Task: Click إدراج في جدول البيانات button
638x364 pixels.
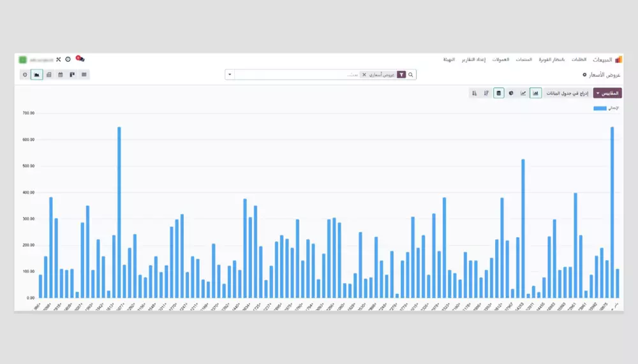Action: point(567,93)
